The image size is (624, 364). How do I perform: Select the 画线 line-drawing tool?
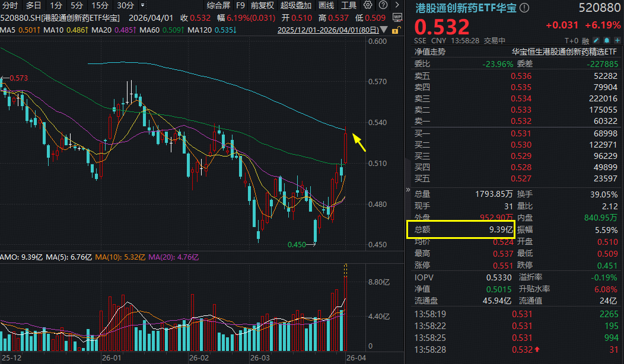click(x=325, y=5)
